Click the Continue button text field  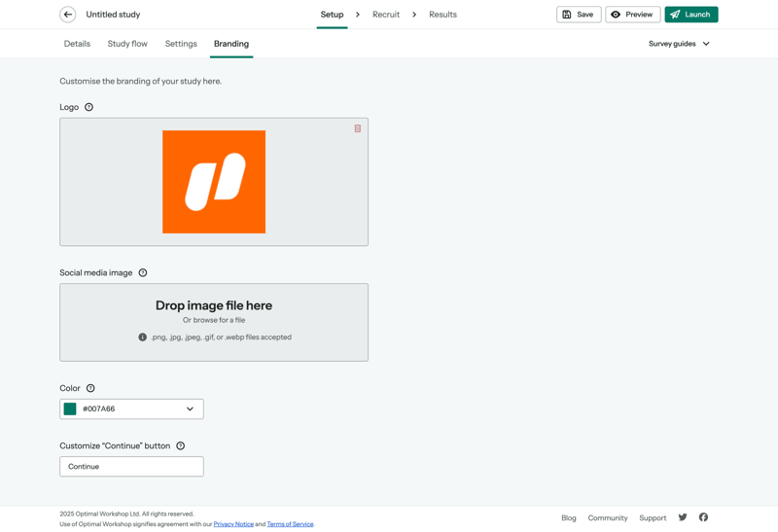(x=131, y=467)
